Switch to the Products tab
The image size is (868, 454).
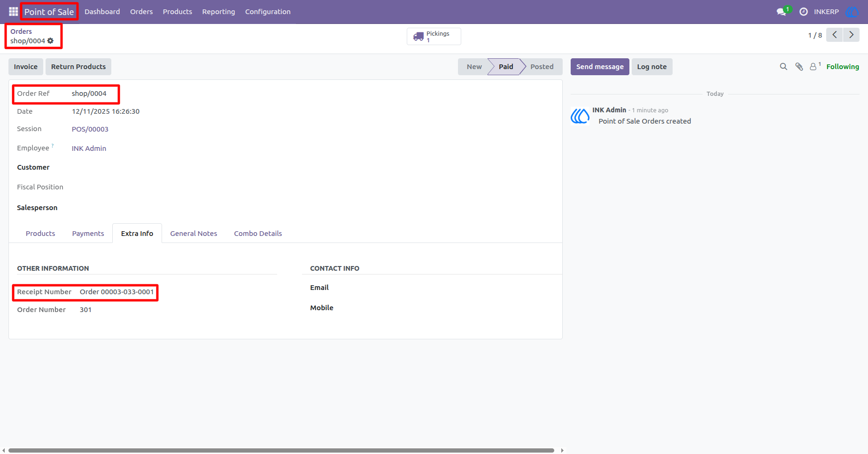40,234
